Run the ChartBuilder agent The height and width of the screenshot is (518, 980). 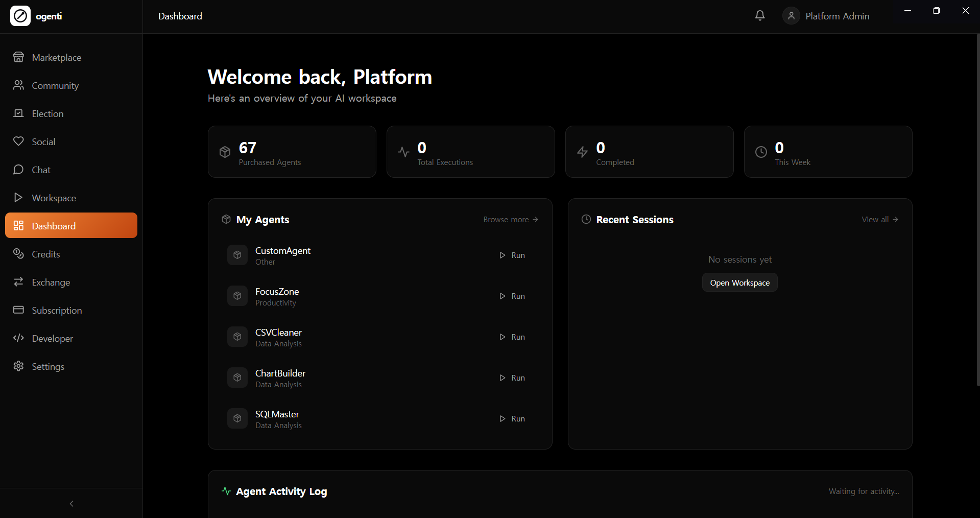(x=512, y=378)
